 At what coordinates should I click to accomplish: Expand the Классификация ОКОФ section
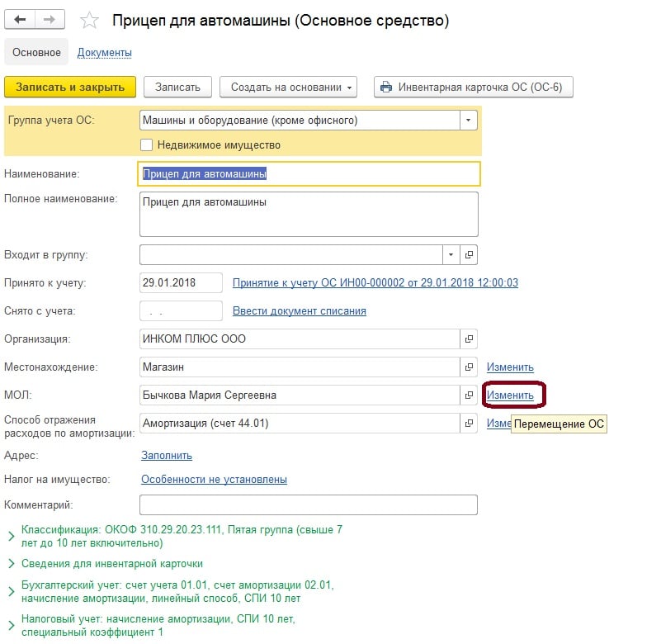tap(11, 537)
